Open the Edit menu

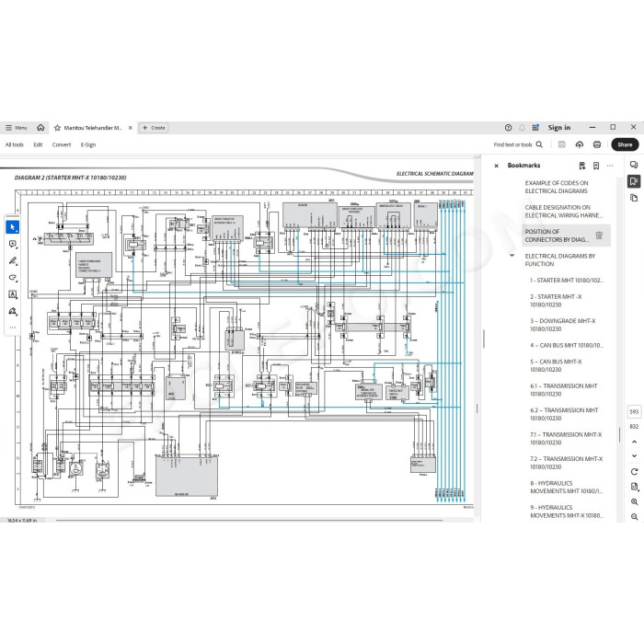pyautogui.click(x=38, y=144)
